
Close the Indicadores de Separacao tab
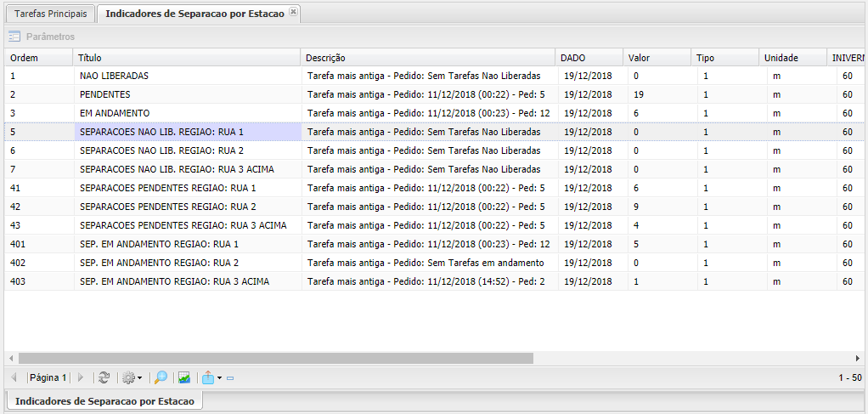tap(293, 12)
